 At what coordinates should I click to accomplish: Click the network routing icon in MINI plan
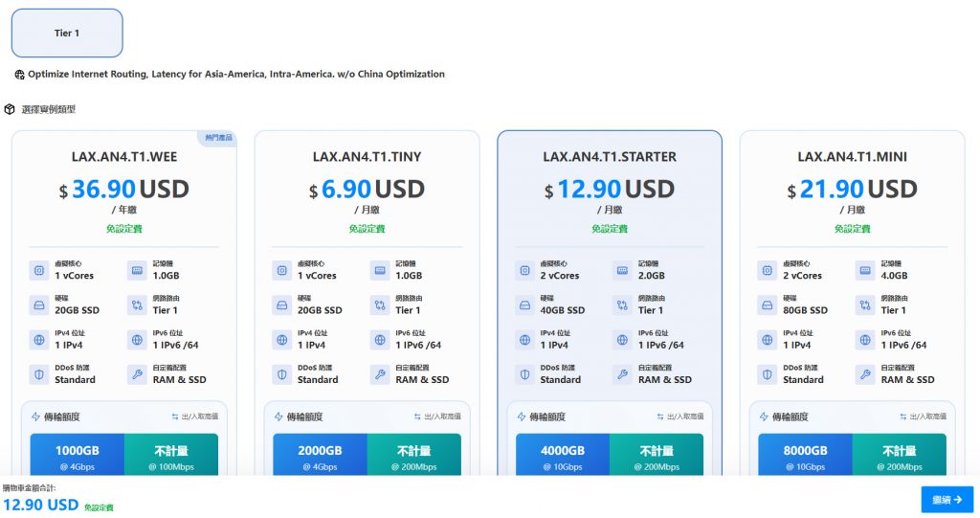pos(865,305)
